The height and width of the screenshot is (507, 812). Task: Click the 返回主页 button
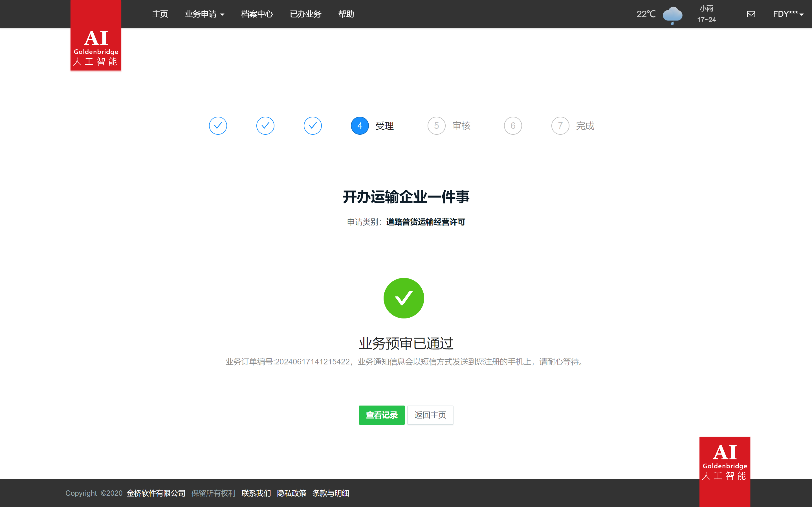430,415
